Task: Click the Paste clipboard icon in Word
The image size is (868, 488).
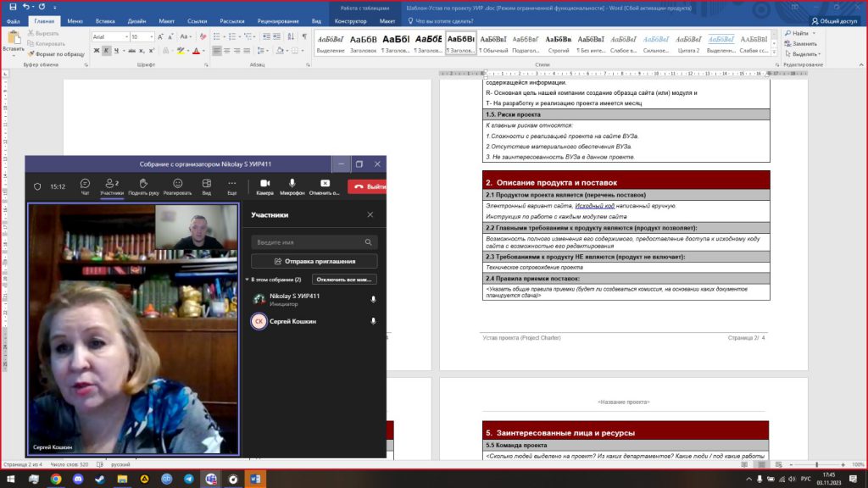Action: (13, 38)
